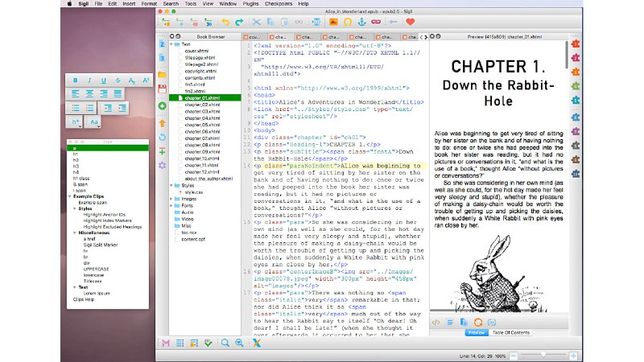Apply Underline from the floating toolbar
The height and width of the screenshot is (362, 644).
(x=105, y=80)
